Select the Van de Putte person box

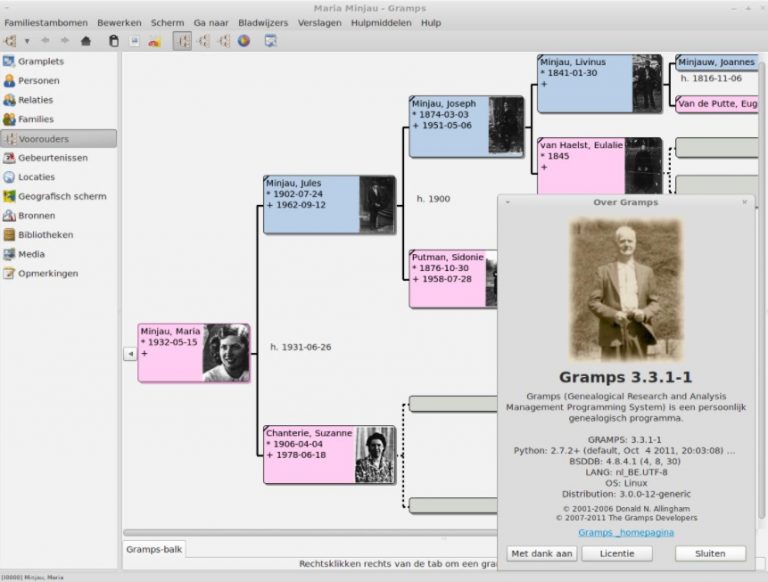[x=717, y=104]
